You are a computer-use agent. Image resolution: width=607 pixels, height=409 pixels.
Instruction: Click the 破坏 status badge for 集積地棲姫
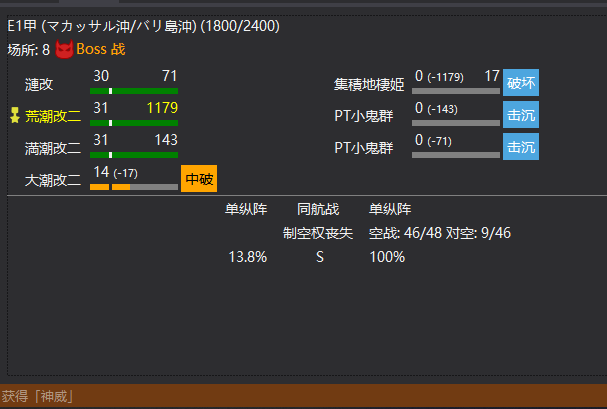tap(521, 83)
